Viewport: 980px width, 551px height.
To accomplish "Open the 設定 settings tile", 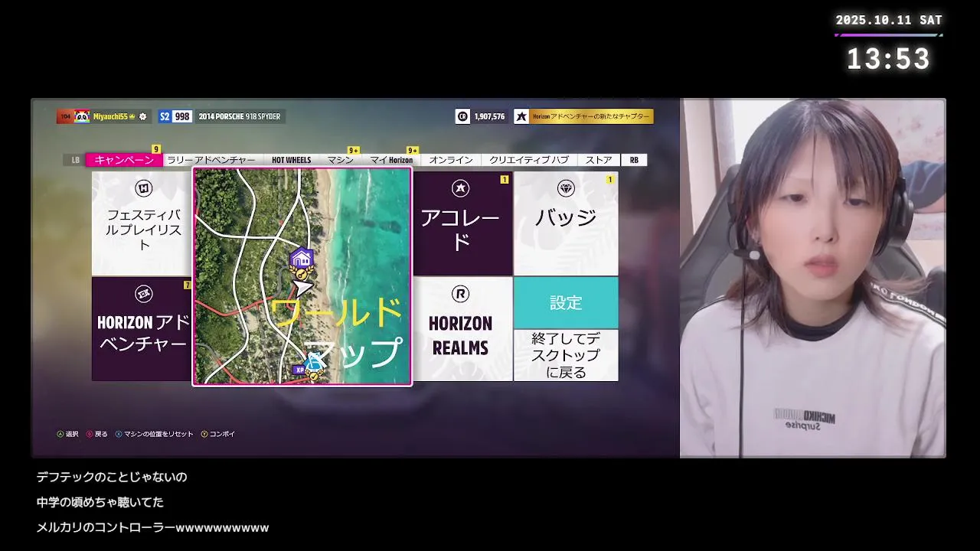I will click(566, 303).
